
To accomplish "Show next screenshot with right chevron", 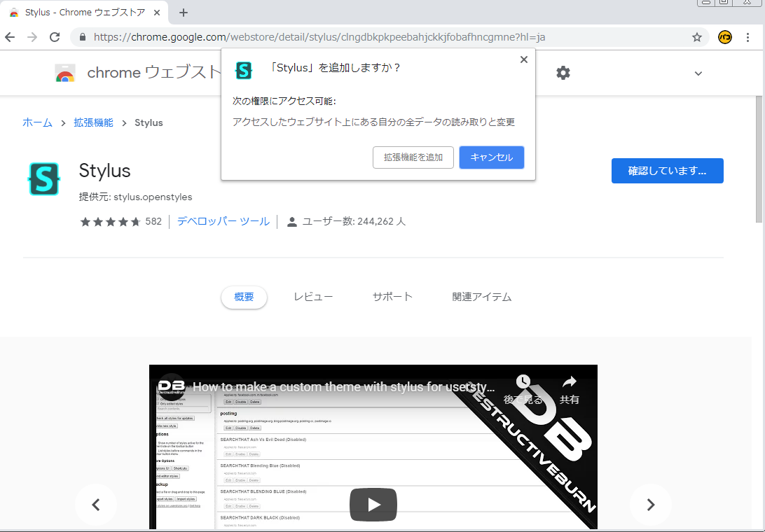I will click(650, 505).
